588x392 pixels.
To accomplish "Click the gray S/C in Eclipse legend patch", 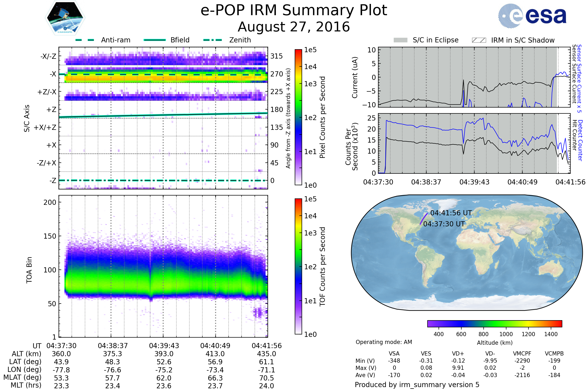I will 400,40.
